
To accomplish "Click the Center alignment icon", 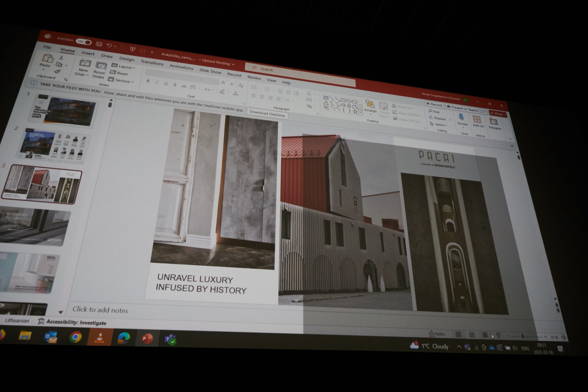I will click(262, 97).
